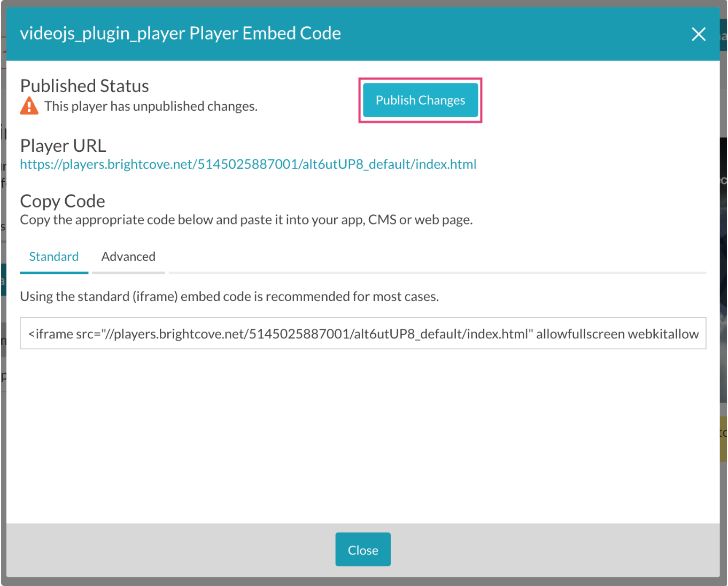The image size is (728, 586).
Task: Click the Published Status heading
Action: click(x=84, y=86)
